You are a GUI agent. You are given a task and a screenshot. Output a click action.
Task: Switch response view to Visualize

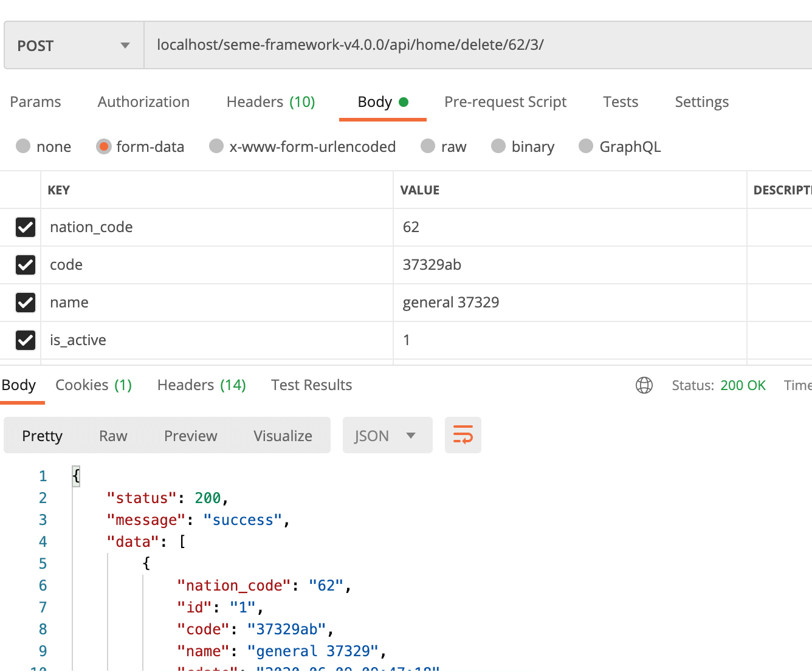point(283,436)
